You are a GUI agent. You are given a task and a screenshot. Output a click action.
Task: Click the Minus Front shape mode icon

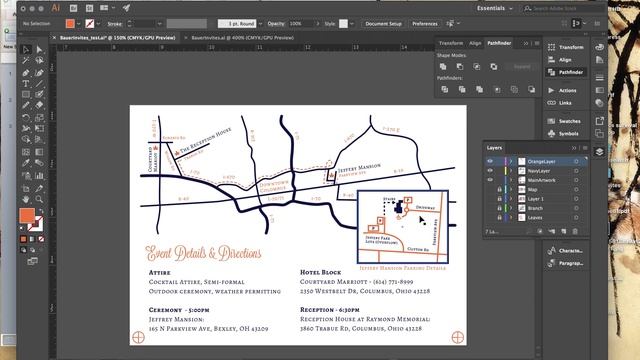click(460, 67)
